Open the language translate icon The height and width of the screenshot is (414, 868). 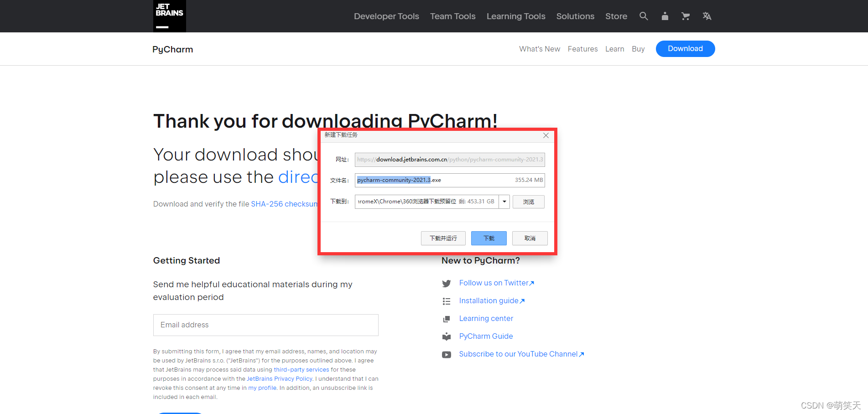(x=707, y=16)
